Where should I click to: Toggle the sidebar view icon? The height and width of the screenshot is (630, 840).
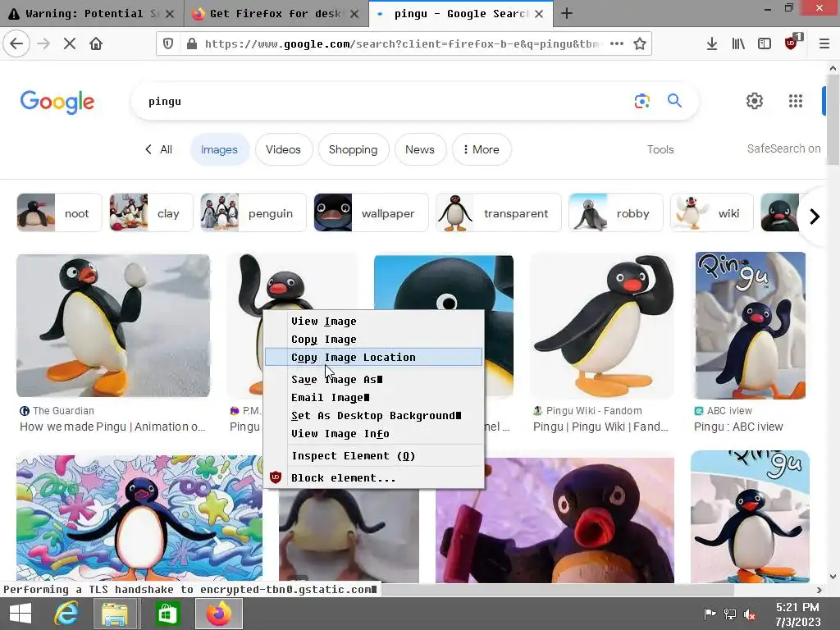765,44
